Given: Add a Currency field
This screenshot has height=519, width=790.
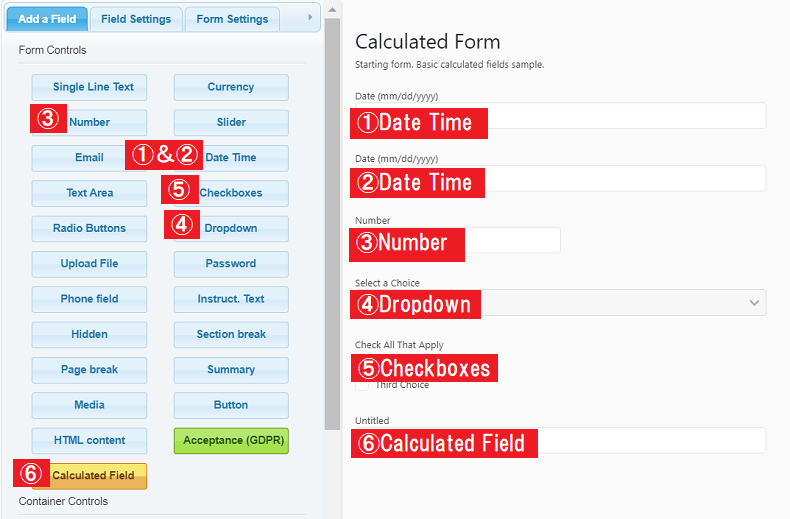Looking at the screenshot, I should coord(231,87).
